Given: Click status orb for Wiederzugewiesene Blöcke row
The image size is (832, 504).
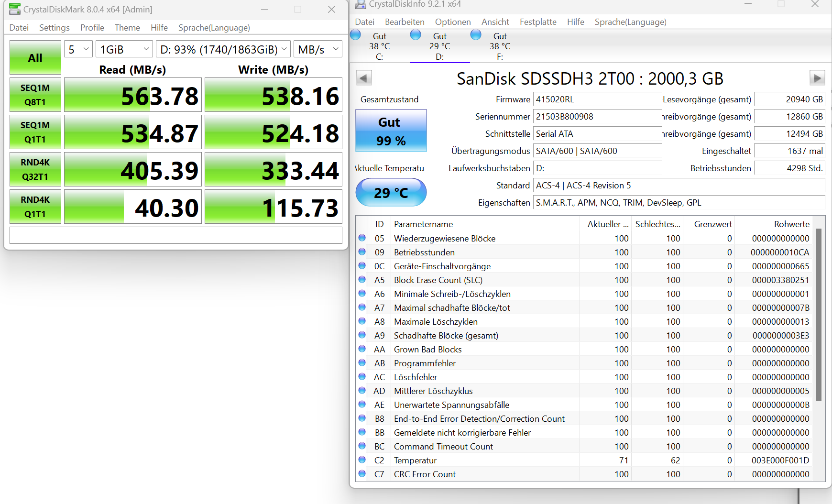Looking at the screenshot, I should click(x=362, y=238).
